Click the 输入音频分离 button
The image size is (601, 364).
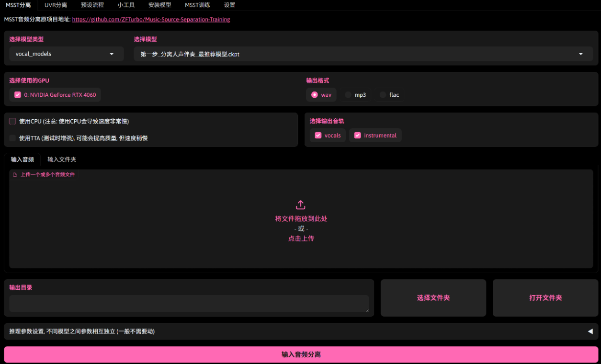(301, 354)
